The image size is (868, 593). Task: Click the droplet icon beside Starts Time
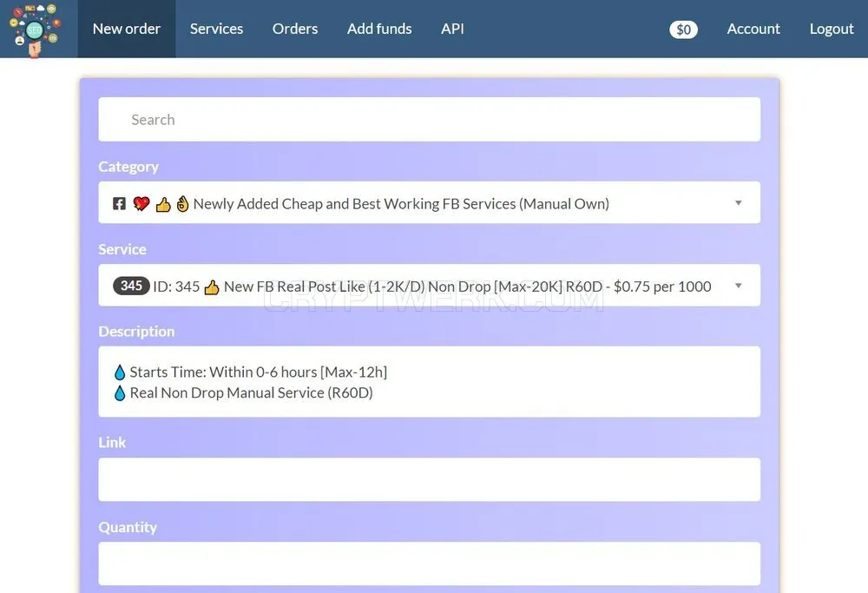[120, 372]
